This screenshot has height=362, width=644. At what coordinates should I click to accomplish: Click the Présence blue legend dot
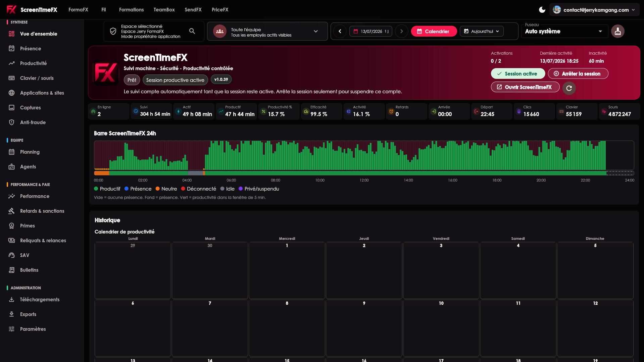(x=127, y=189)
